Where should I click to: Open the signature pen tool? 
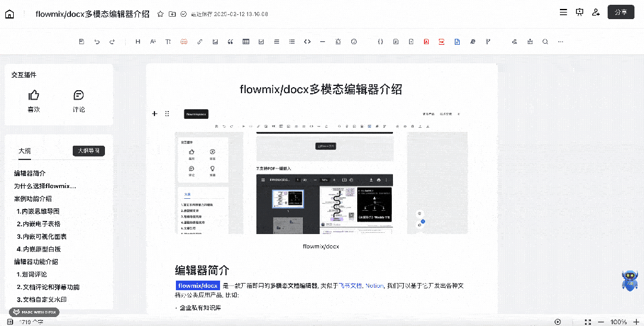coord(514,42)
